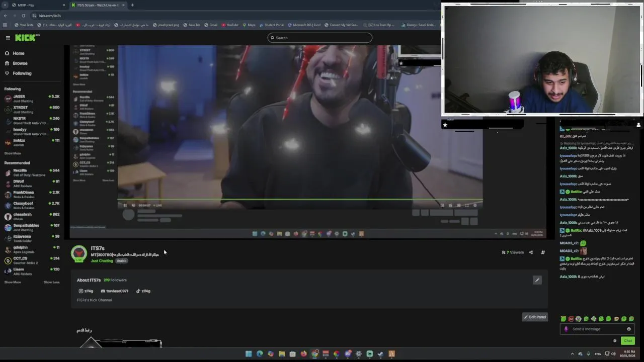Click the share stream icon

click(531, 252)
